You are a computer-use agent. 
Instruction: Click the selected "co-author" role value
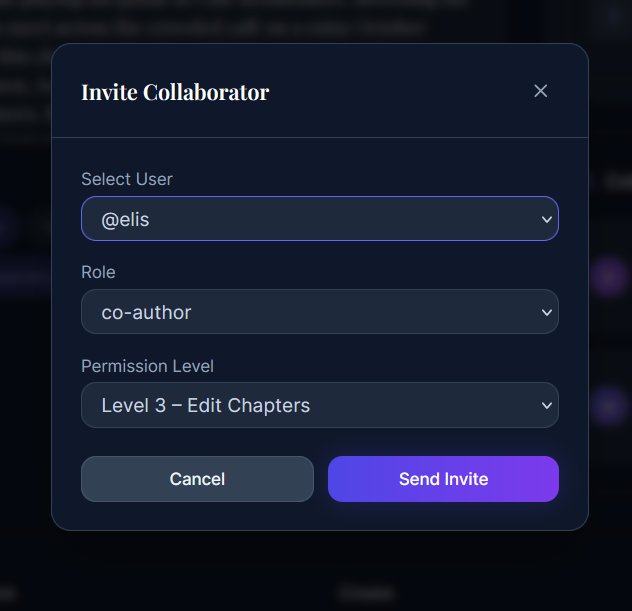146,312
